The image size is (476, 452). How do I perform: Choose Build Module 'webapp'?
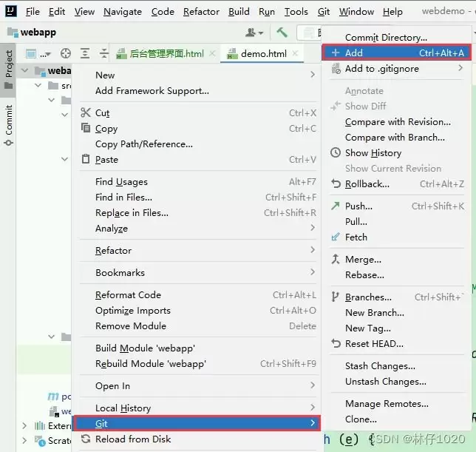pos(198,348)
